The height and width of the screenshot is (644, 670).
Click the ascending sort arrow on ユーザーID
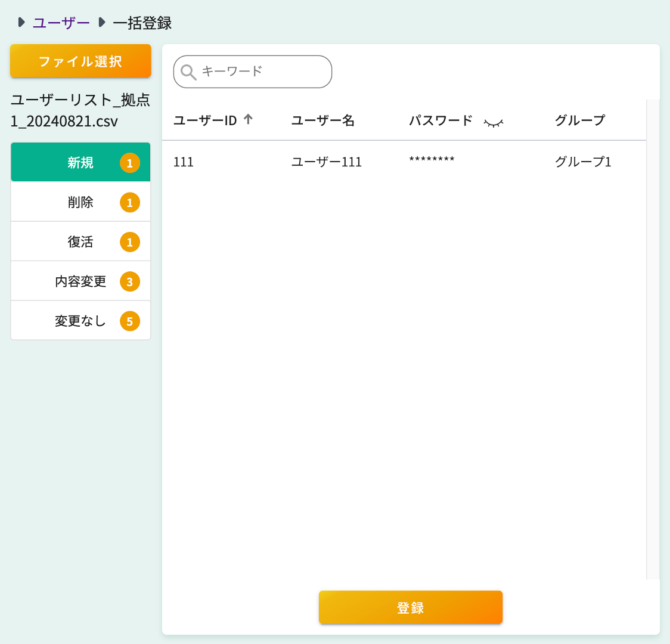tap(247, 119)
